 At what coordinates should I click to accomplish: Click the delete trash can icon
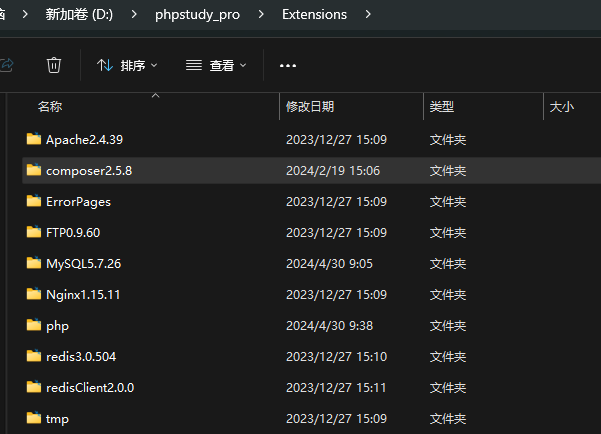pos(54,65)
